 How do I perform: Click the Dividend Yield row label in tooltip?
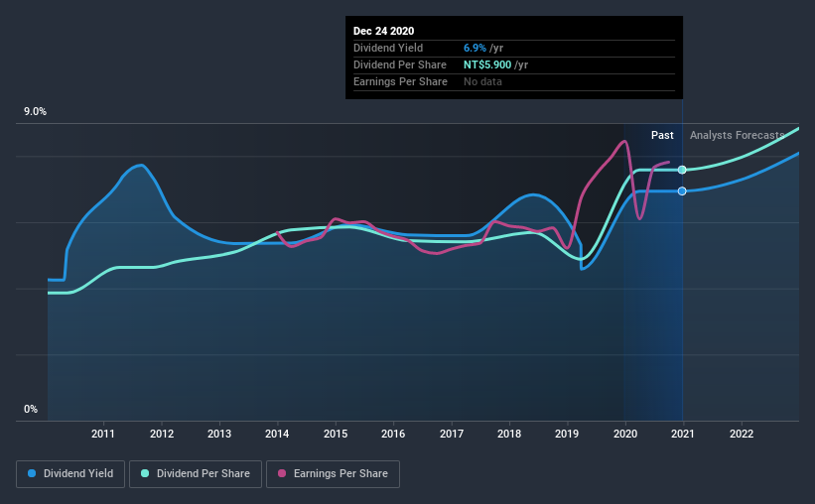[x=388, y=48]
